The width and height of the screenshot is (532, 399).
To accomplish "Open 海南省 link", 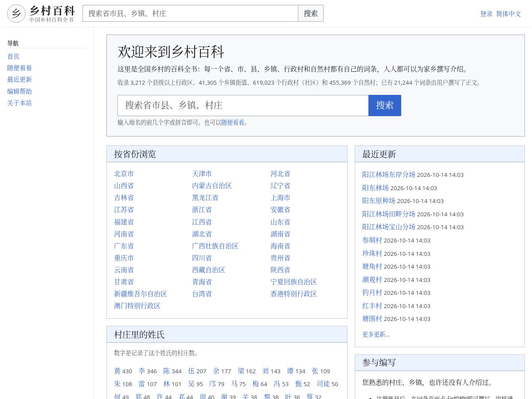I will pos(281,246).
